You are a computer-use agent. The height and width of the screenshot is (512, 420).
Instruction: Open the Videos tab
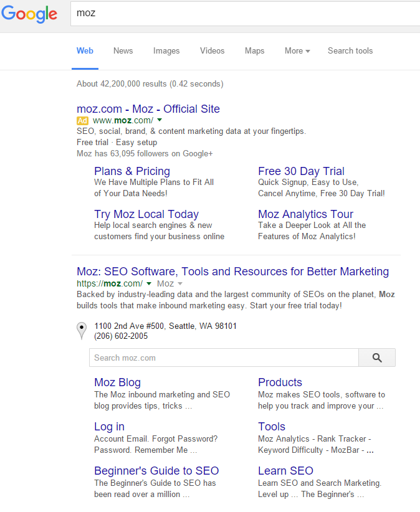[212, 51]
